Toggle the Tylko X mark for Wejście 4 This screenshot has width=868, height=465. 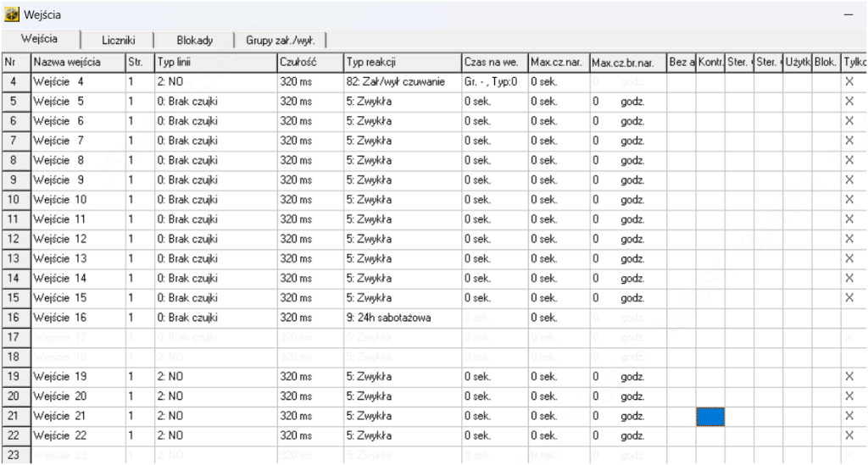click(849, 82)
